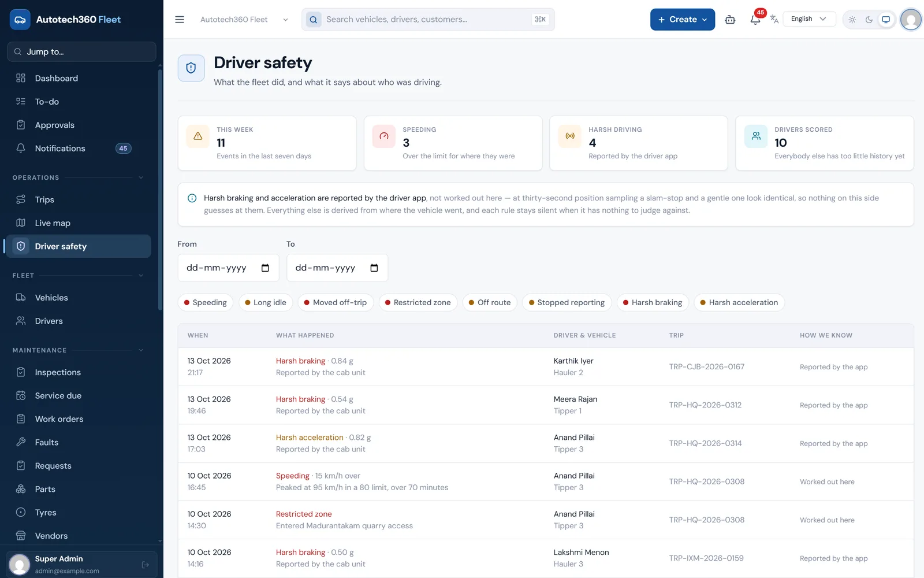Click the translate language icon
This screenshot has width=924, height=578.
[x=774, y=19]
